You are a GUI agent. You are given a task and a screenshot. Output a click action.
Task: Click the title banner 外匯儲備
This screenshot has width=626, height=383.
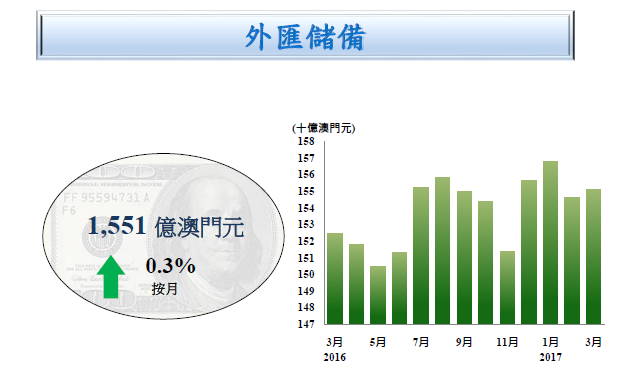pos(305,36)
